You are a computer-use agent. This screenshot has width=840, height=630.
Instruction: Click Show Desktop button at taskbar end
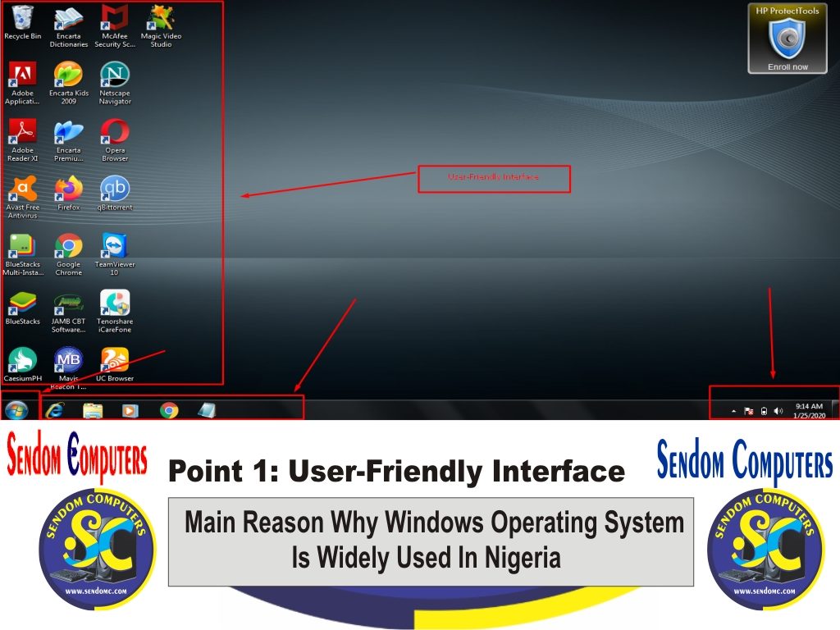click(x=835, y=410)
